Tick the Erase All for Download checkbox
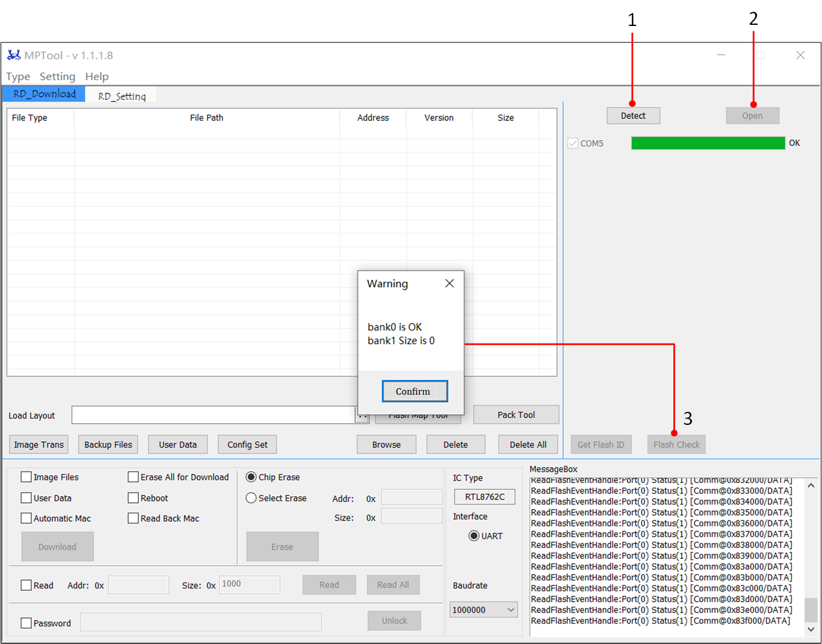This screenshot has height=644, width=822. click(133, 477)
